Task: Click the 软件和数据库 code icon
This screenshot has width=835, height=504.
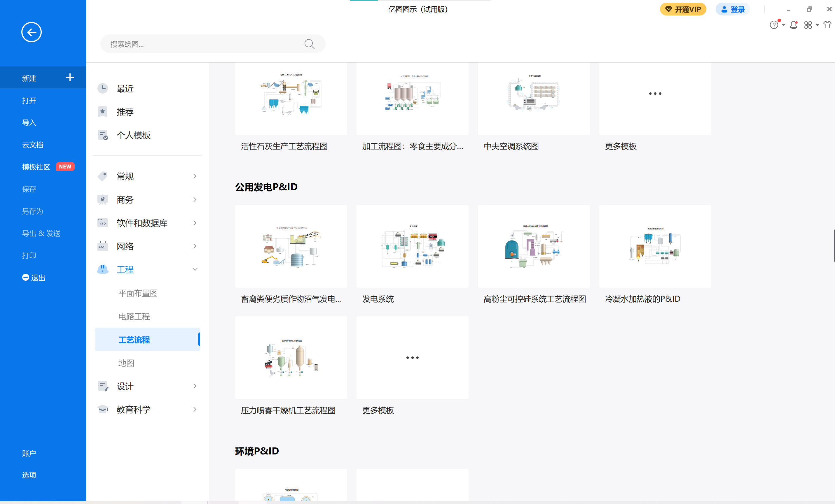Action: tap(103, 223)
